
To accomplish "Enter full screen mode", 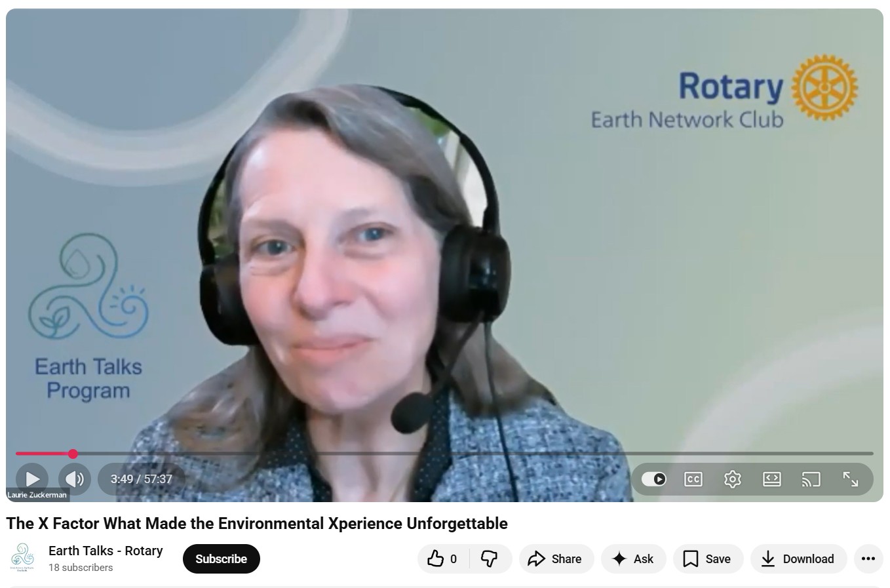I will pos(851,479).
